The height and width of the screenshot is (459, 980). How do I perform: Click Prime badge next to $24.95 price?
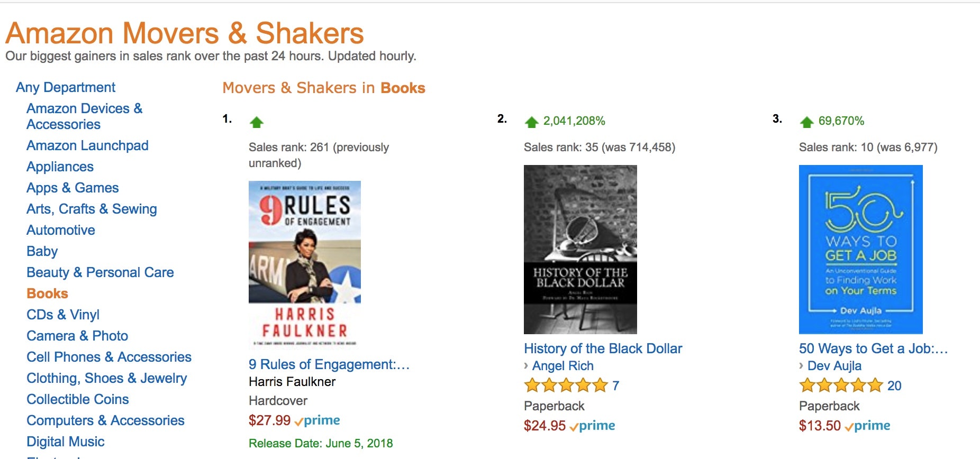pyautogui.click(x=593, y=426)
